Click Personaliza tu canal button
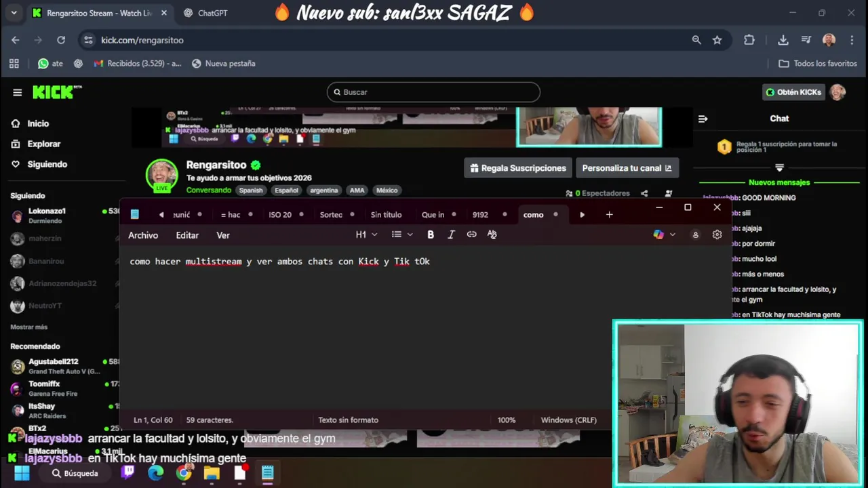 point(627,168)
